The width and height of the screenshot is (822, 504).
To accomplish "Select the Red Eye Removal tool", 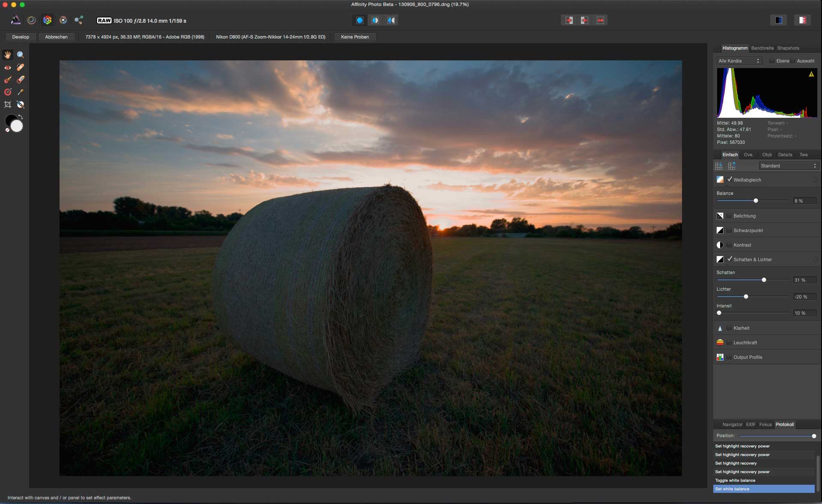I will (x=8, y=67).
